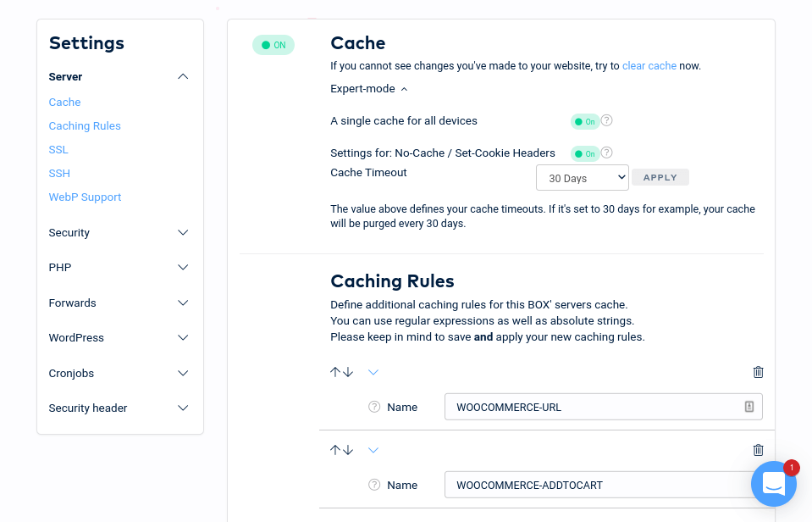Open the Cache Timeout 30 Days dropdown
812x522 pixels.
click(583, 178)
